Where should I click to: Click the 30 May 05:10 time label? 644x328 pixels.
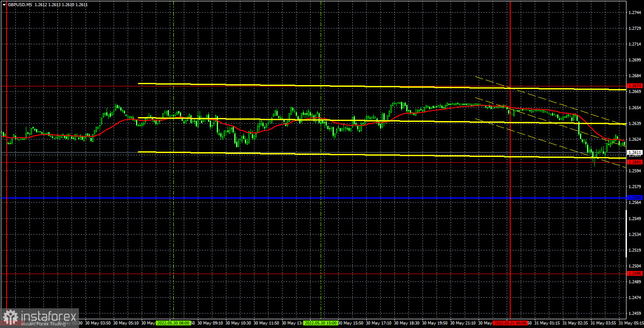click(125, 323)
